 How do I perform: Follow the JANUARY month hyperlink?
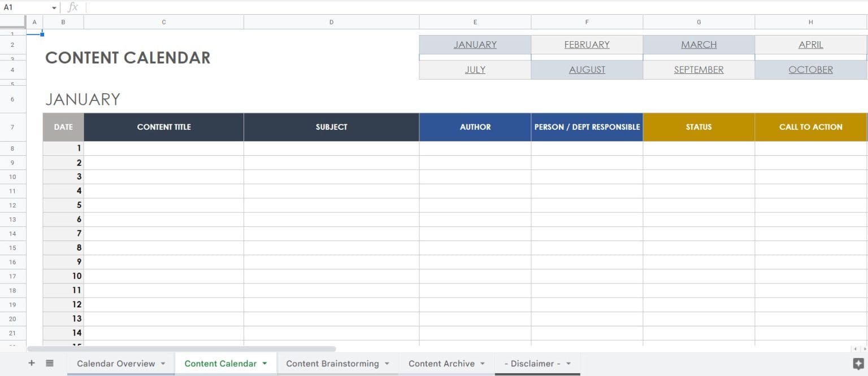(475, 44)
